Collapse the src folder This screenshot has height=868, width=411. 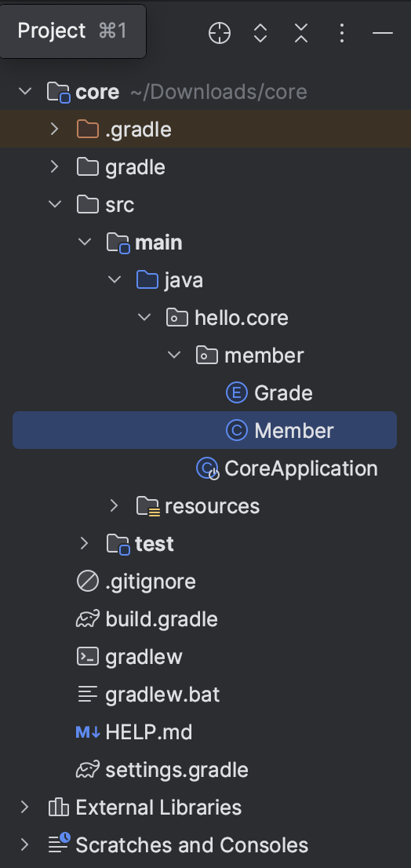[x=55, y=204]
